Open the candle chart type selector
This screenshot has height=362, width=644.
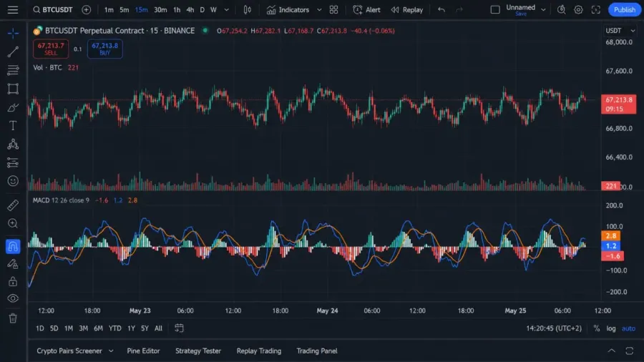point(248,9)
